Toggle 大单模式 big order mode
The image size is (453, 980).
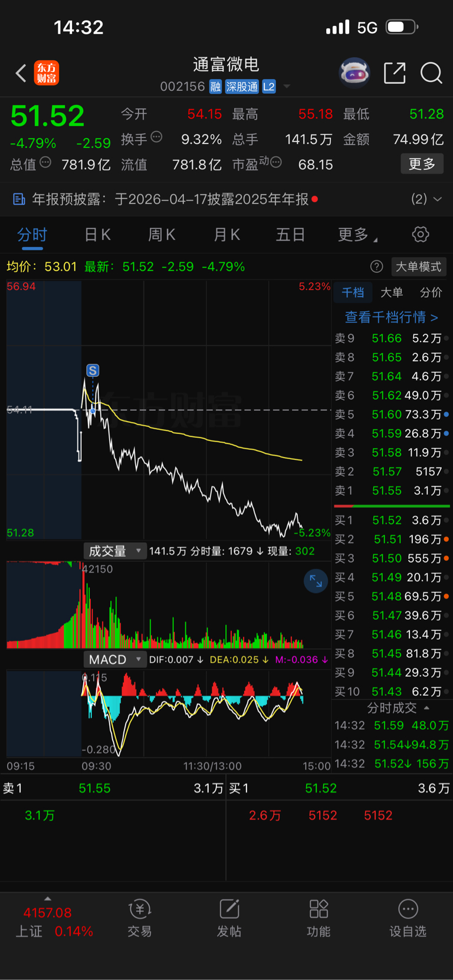click(x=418, y=267)
